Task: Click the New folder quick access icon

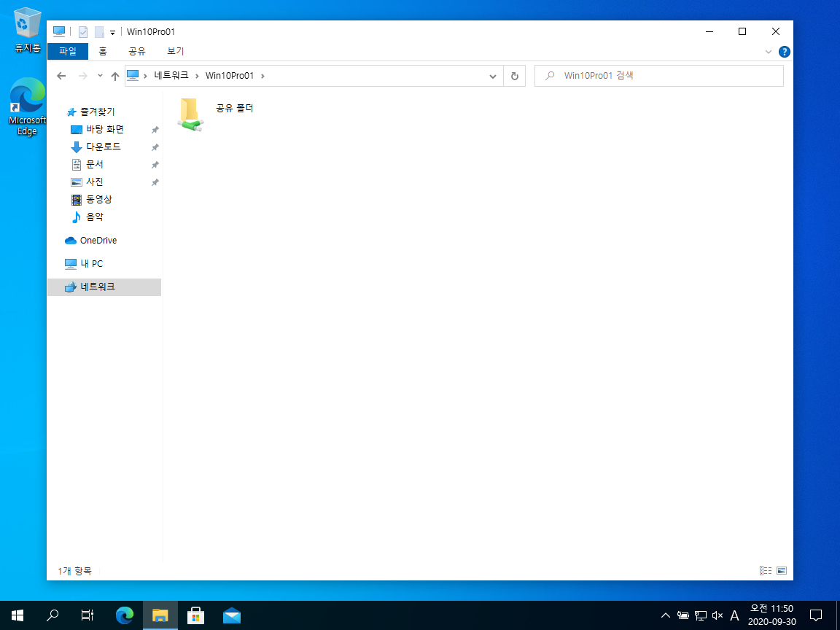Action: (x=99, y=32)
